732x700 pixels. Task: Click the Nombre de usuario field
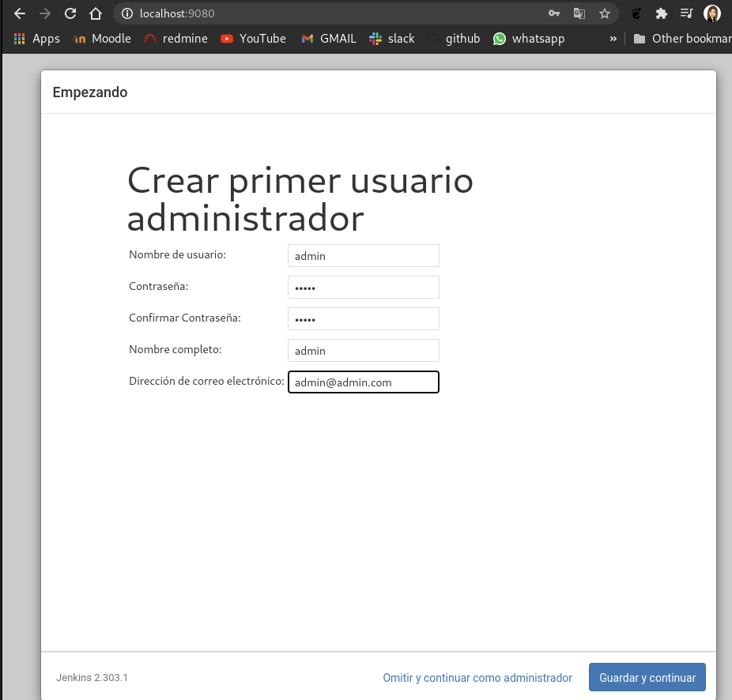tap(363, 255)
